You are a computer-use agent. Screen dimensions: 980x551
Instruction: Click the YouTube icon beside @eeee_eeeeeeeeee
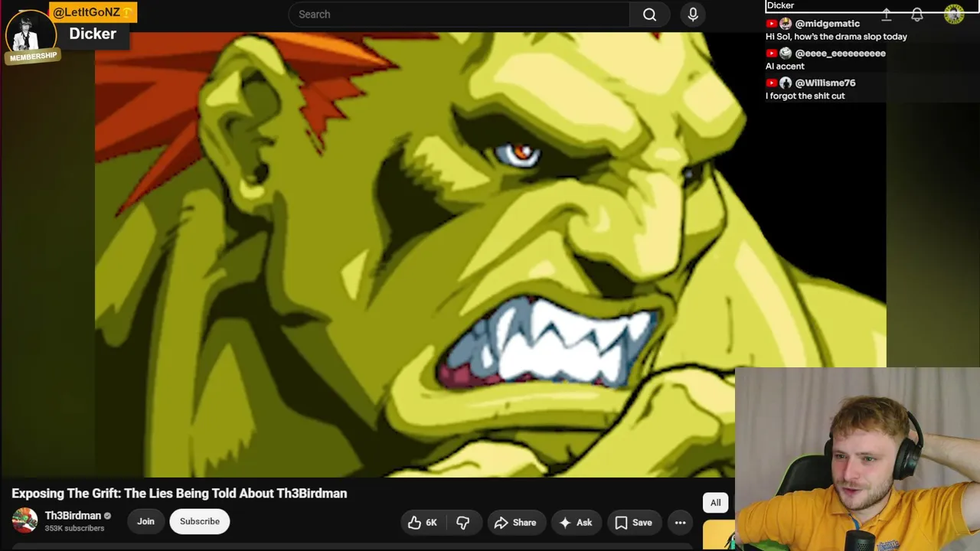(x=772, y=54)
